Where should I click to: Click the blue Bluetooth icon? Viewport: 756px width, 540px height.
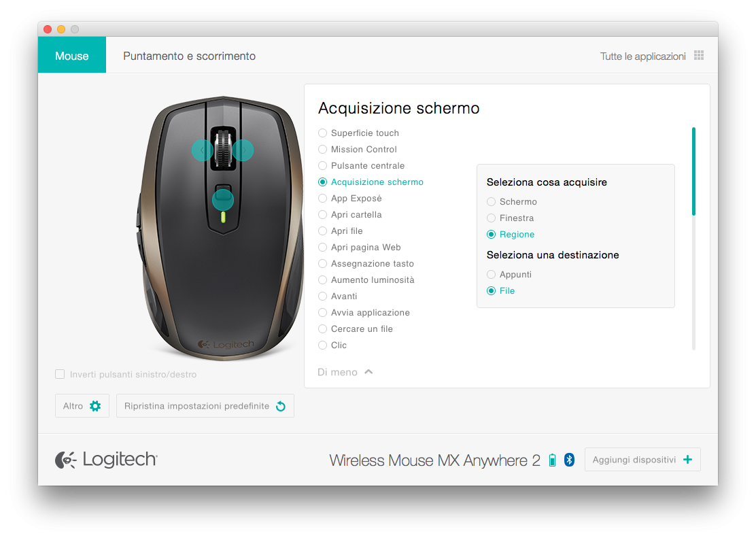[569, 460]
